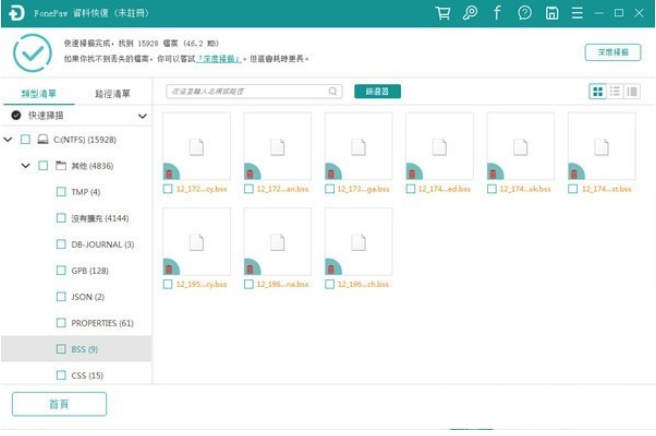Click the search magnifier icon

(x=333, y=91)
